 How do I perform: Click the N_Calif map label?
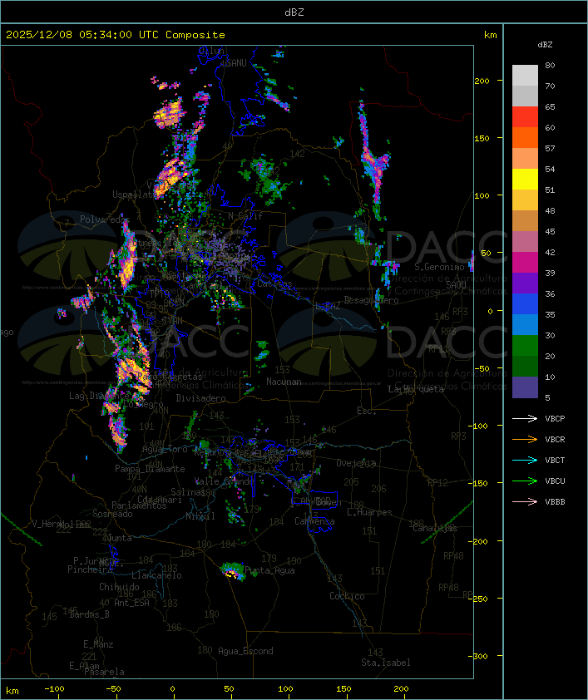click(245, 216)
